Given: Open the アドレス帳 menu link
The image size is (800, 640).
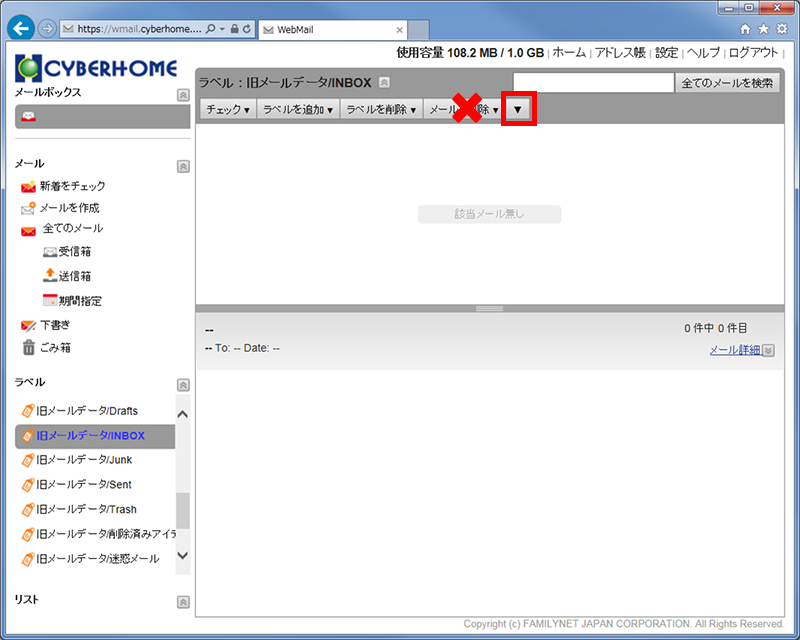Looking at the screenshot, I should tap(620, 53).
